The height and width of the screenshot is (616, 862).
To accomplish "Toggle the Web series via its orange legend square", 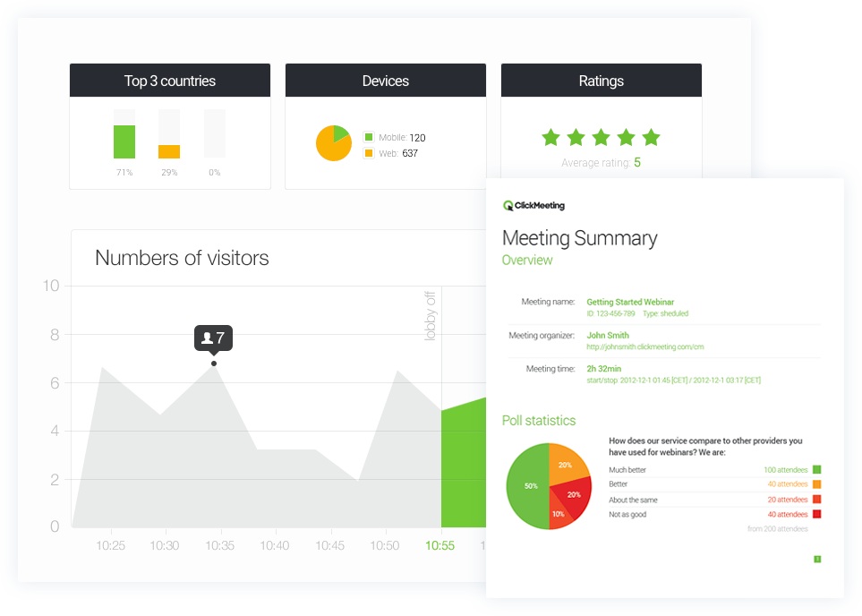I will [x=369, y=153].
